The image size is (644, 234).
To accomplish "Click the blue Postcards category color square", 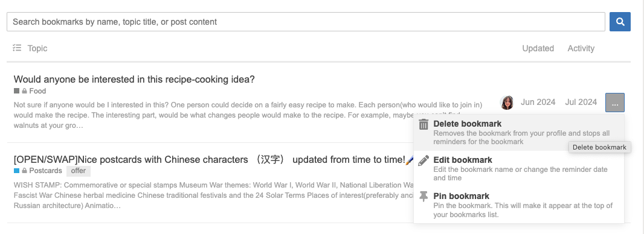I will coord(16,171).
